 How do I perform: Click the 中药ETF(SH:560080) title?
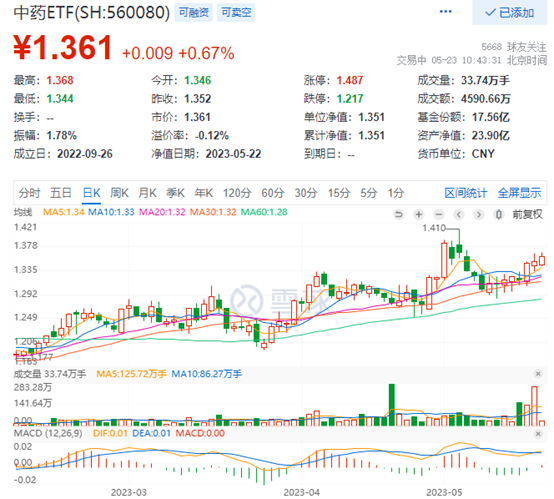[x=92, y=13]
